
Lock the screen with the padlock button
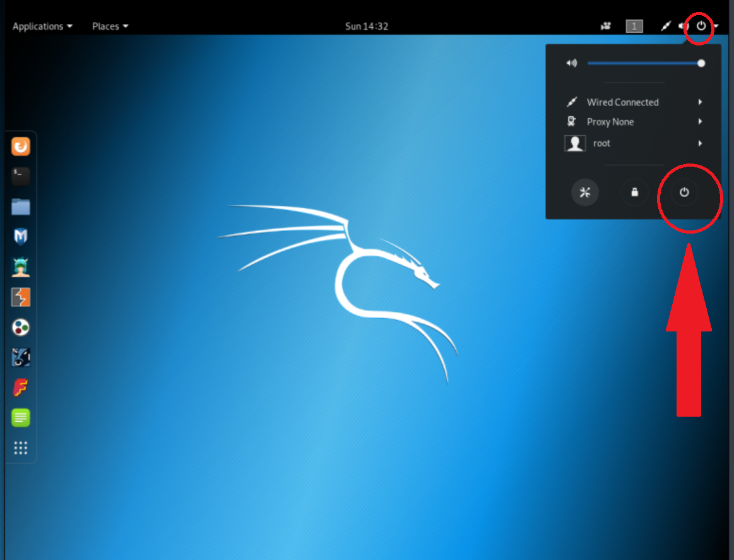tap(634, 193)
